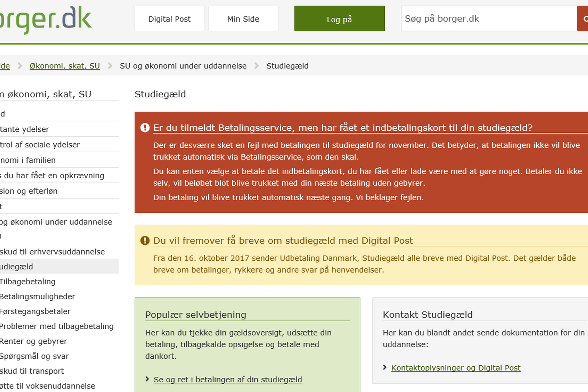Select Førstegangsbetaler in the menu
This screenshot has width=588, height=392.
tap(35, 311)
